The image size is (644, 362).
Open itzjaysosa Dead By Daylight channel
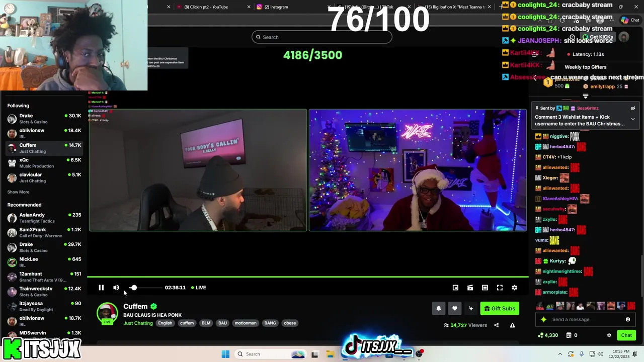[44, 306]
